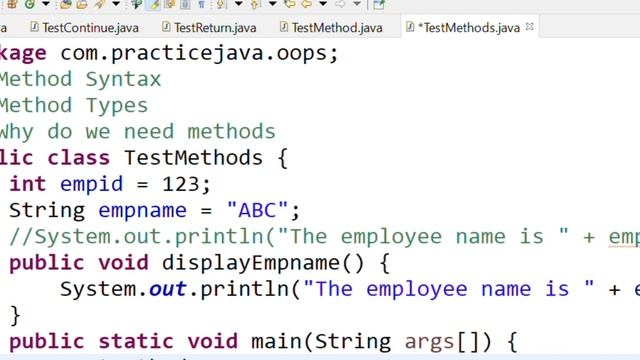Switch to the TestReturn.java editor tab
640x360 pixels.
(x=209, y=28)
